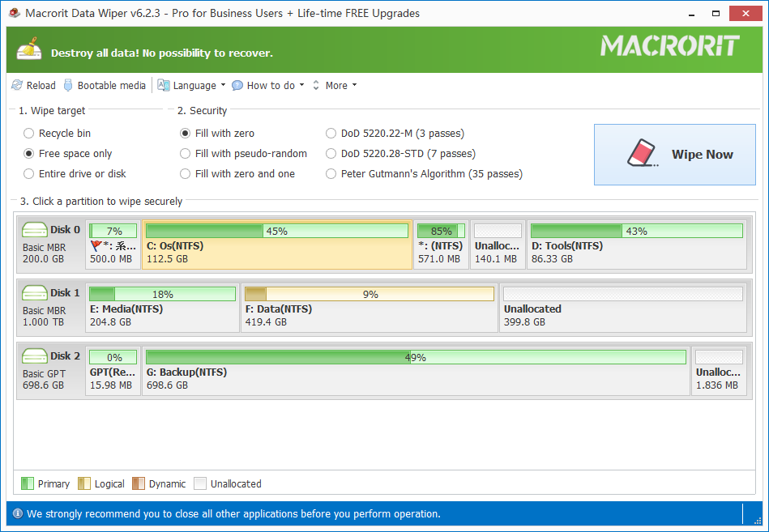Viewport: 769px width, 532px height.
Task: Click the Reload toolbar icon
Action: (18, 85)
